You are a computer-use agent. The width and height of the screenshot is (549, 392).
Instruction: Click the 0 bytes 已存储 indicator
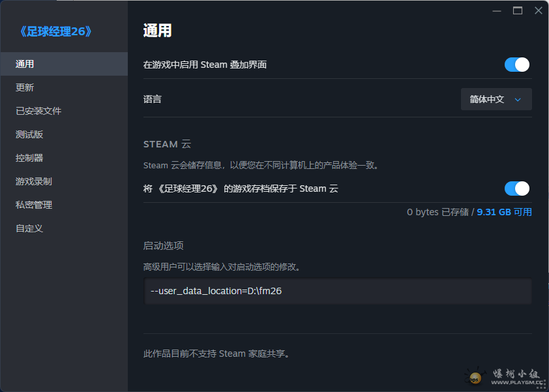pos(439,212)
